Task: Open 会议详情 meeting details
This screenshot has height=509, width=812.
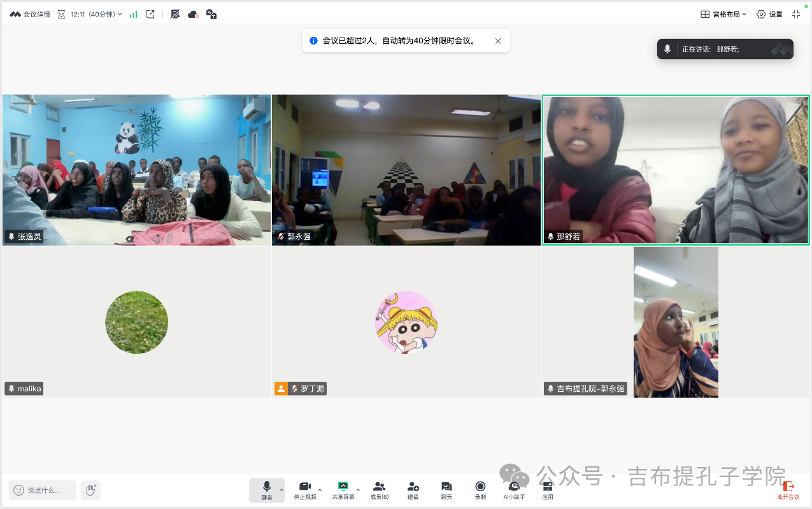Action: pos(30,14)
